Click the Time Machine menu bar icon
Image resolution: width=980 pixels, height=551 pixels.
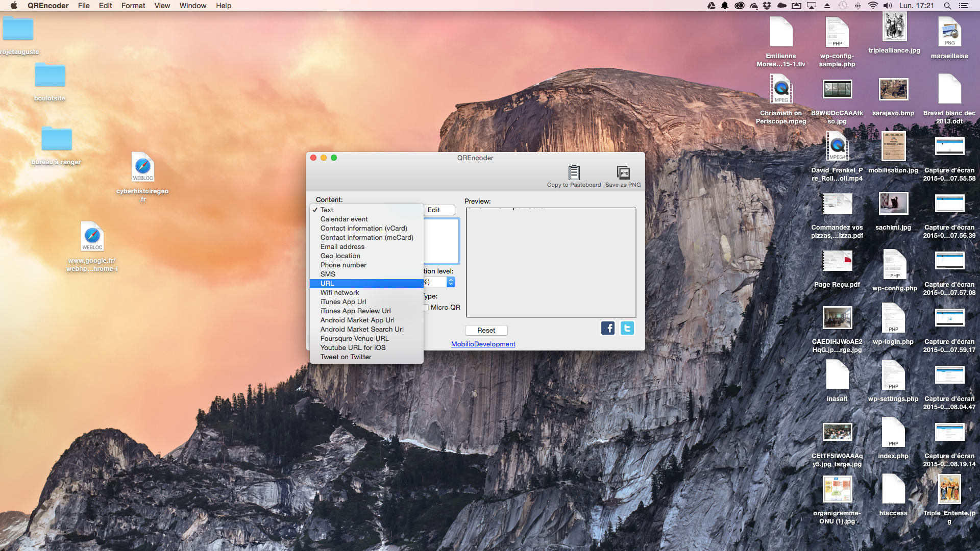[843, 6]
